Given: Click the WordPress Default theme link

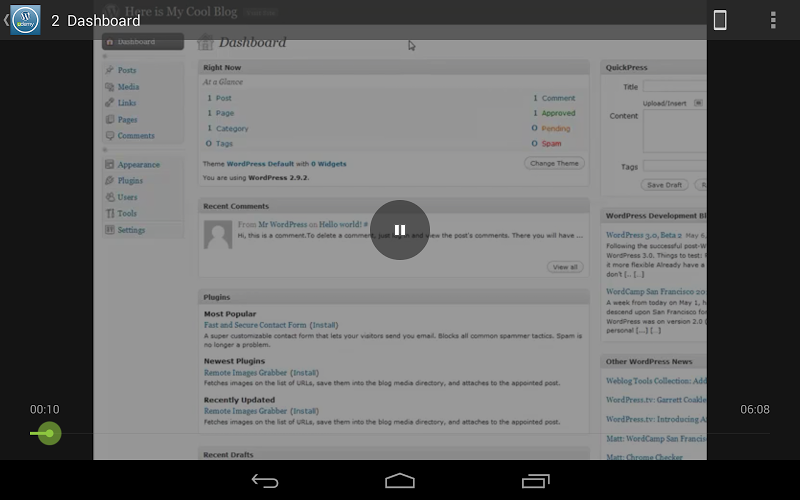Looking at the screenshot, I should 260,164.
